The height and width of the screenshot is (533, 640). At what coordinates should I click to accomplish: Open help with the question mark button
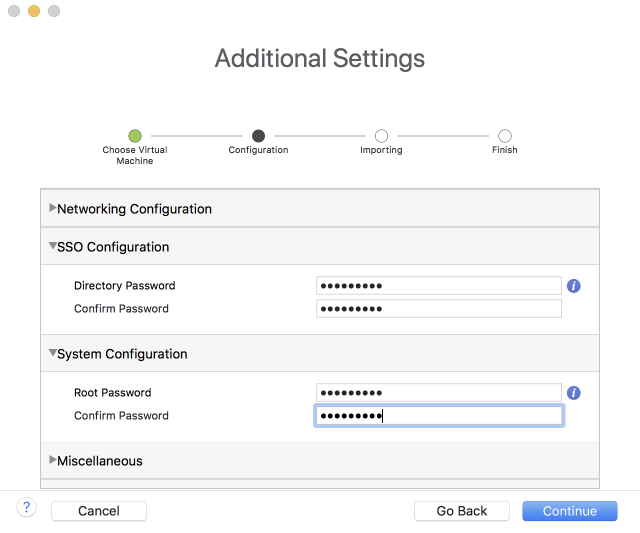27,509
